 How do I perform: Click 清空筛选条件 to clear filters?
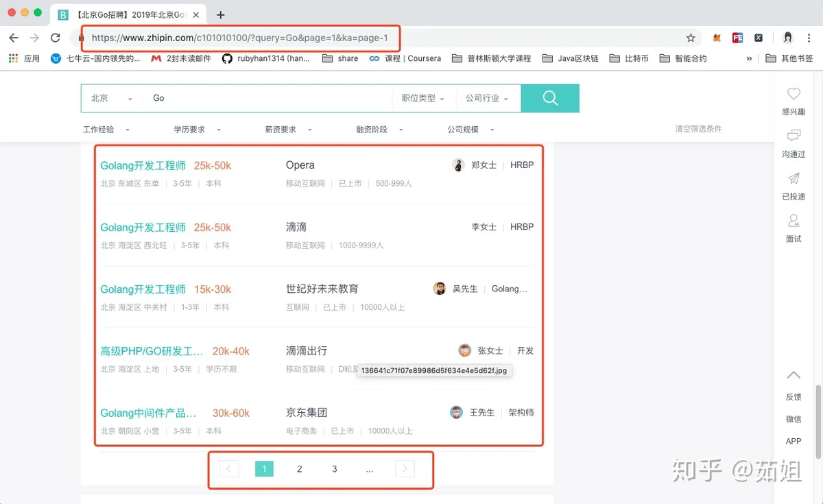point(698,129)
